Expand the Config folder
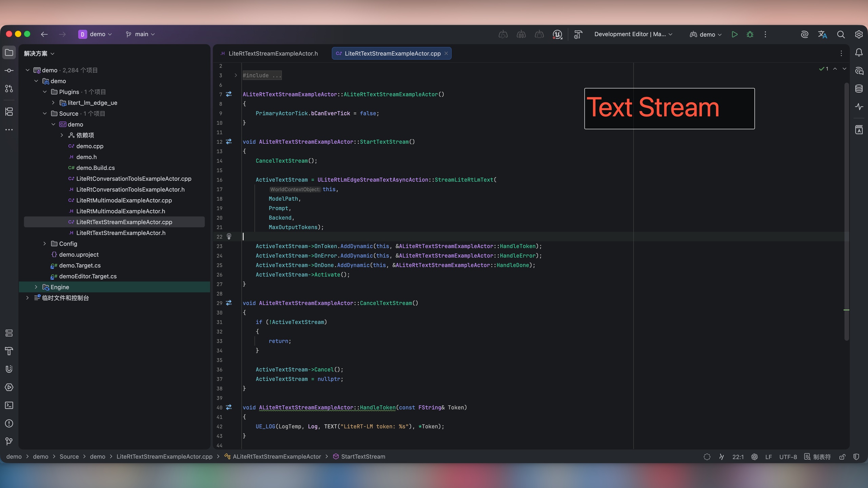This screenshot has width=868, height=488. [x=45, y=244]
